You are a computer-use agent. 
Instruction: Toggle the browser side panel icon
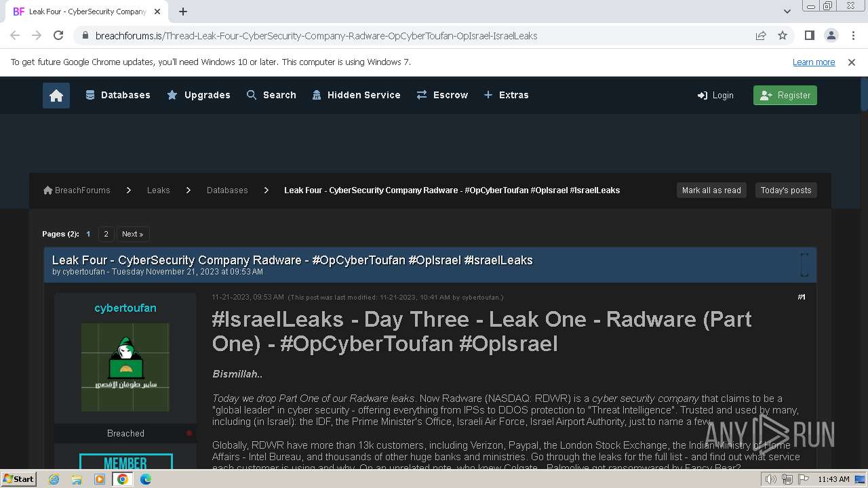809,35
